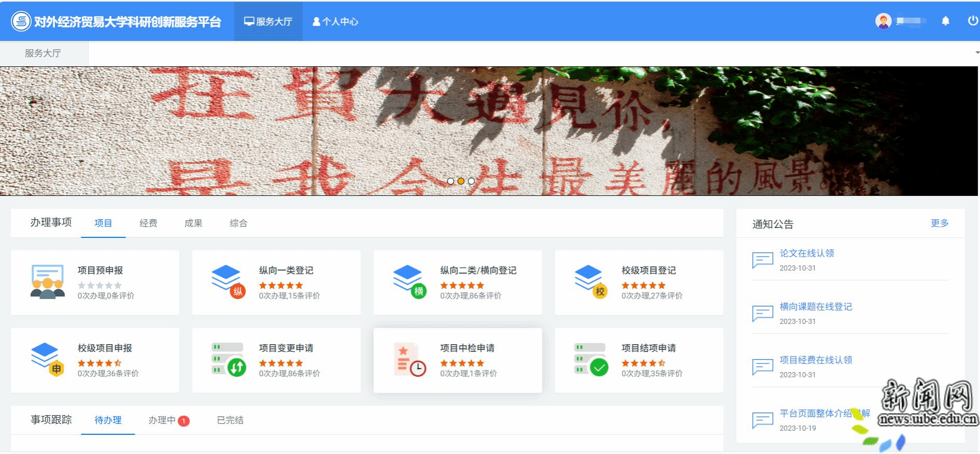Open the 论文在线认领 notice link
The width and height of the screenshot is (980, 454).
point(806,253)
